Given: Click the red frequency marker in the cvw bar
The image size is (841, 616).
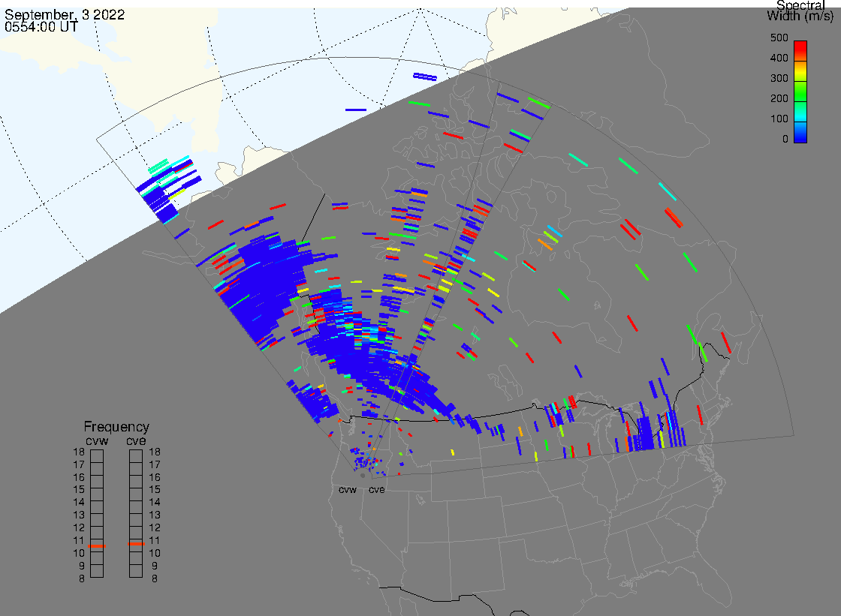Looking at the screenshot, I should [x=97, y=546].
